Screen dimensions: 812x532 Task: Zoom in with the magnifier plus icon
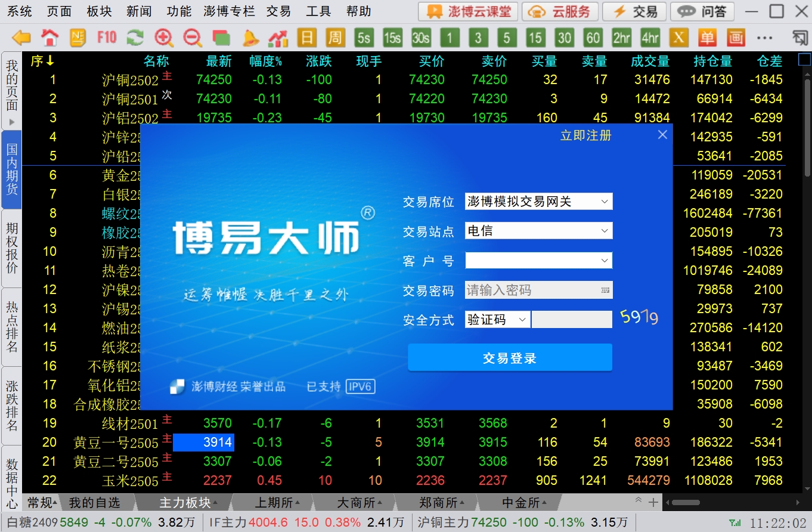point(163,38)
